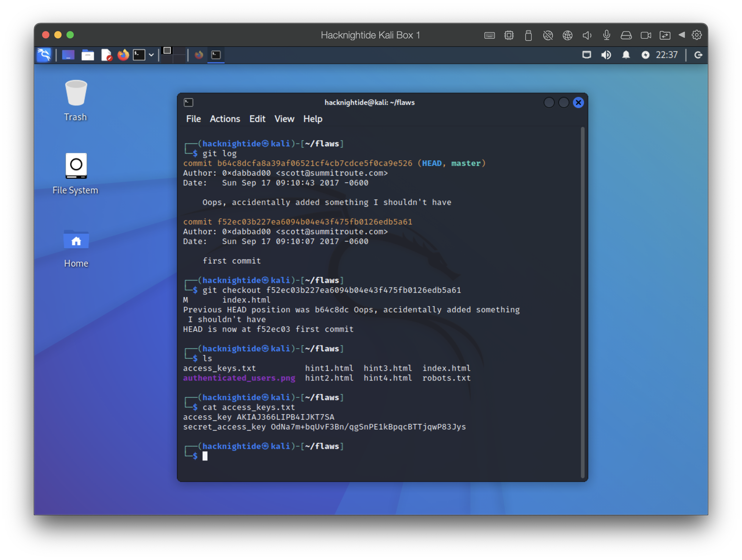Screen dimensions: 742x560
Task: Click the notifications bell icon
Action: pyautogui.click(x=626, y=55)
